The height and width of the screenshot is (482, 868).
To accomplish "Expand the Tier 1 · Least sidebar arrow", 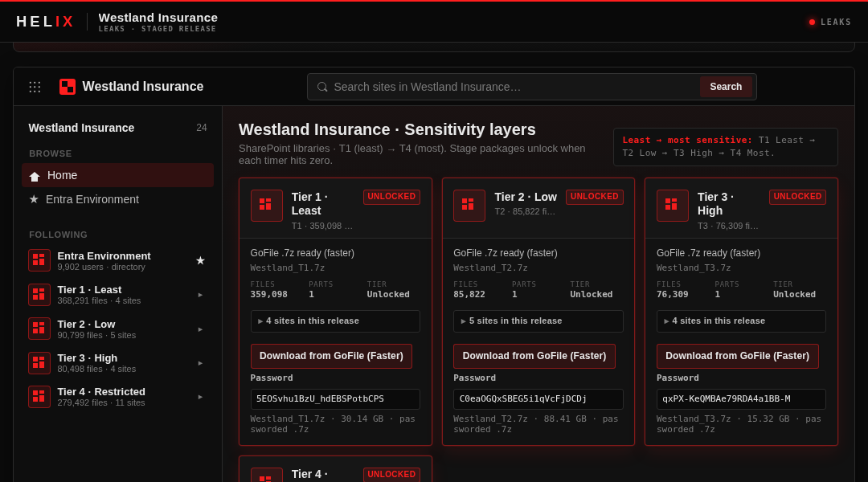I will coord(200,295).
